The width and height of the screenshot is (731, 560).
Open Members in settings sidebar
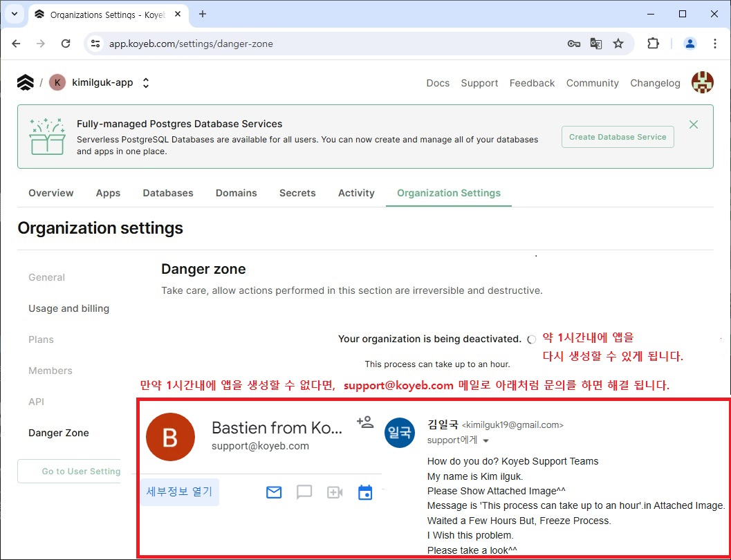click(x=50, y=371)
